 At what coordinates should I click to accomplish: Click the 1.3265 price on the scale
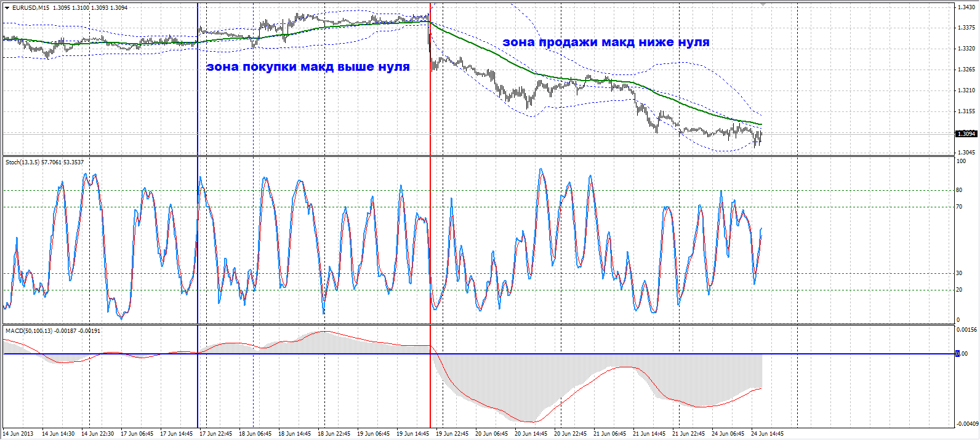pyautogui.click(x=966, y=70)
